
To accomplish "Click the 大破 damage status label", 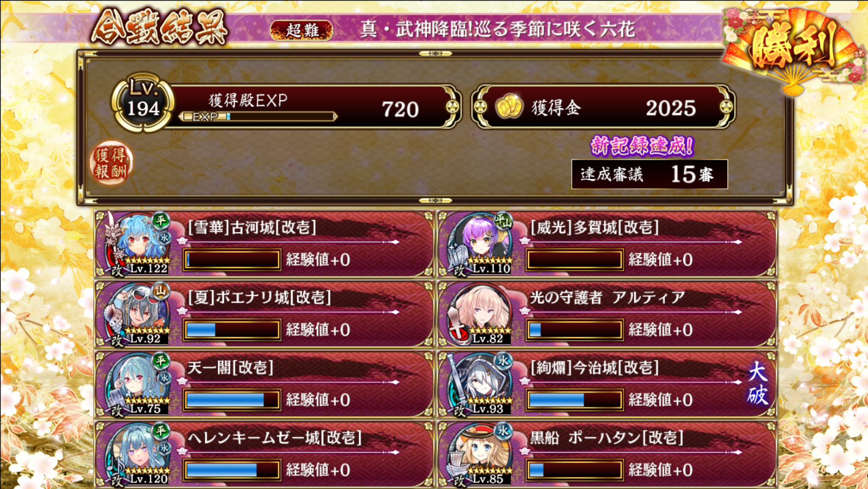I will pyautogui.click(x=757, y=384).
